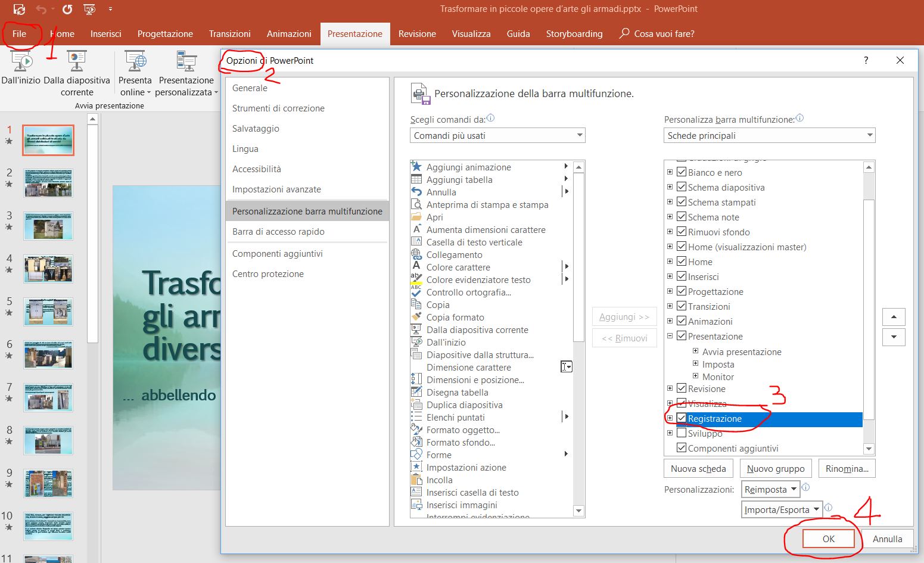
Task: Click the Dall'inizio slideshow icon in ribbon
Action: pos(21,62)
